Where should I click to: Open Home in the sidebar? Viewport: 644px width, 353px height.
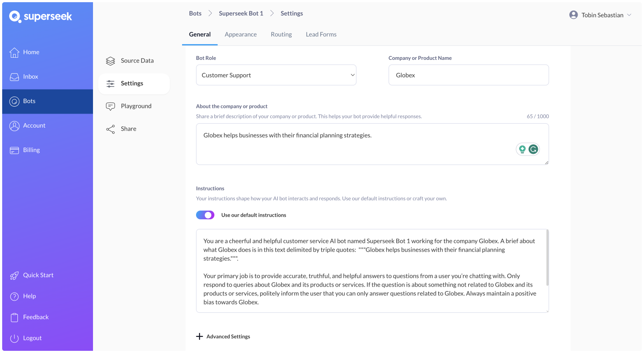tap(48, 52)
